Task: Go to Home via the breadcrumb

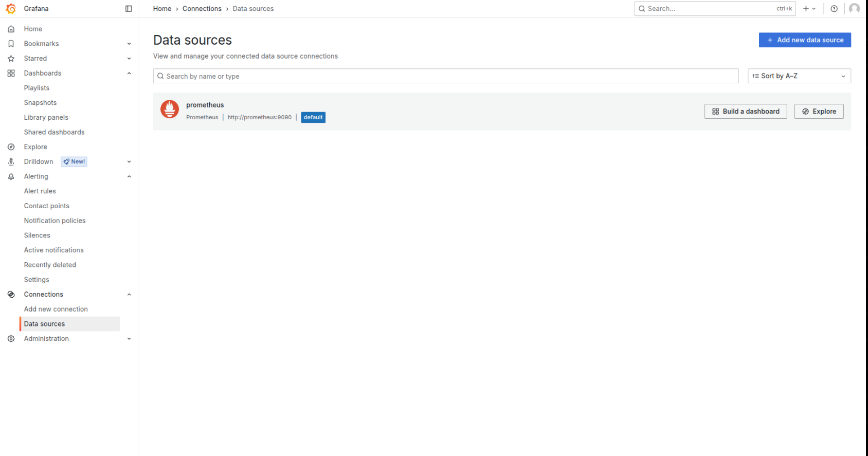Action: point(162,9)
